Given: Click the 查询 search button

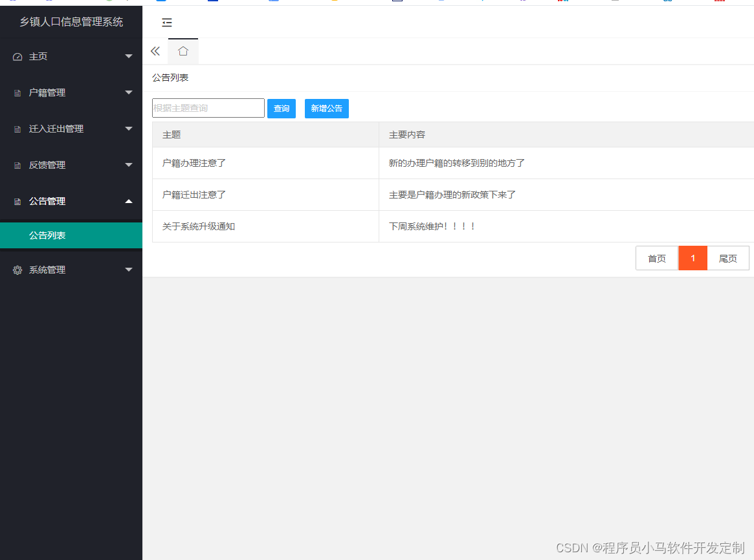Looking at the screenshot, I should [281, 108].
